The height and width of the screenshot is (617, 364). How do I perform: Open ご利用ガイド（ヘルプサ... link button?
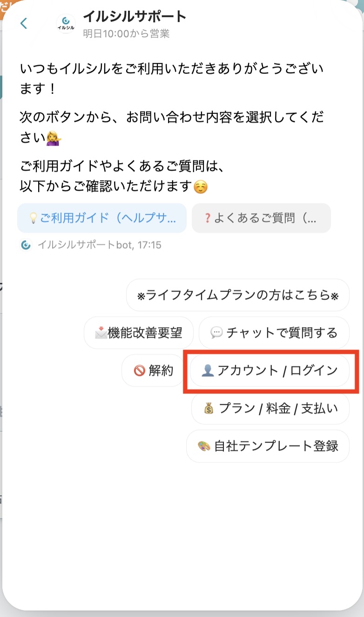(102, 218)
